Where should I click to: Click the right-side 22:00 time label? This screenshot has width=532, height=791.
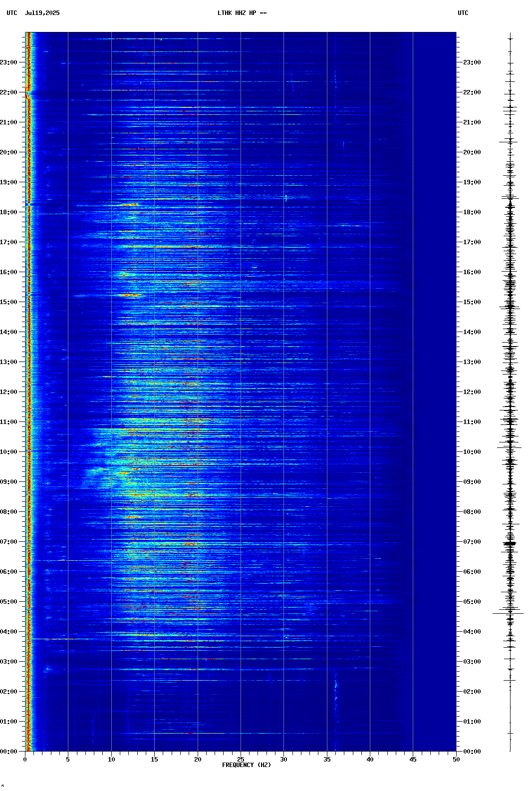[472, 92]
